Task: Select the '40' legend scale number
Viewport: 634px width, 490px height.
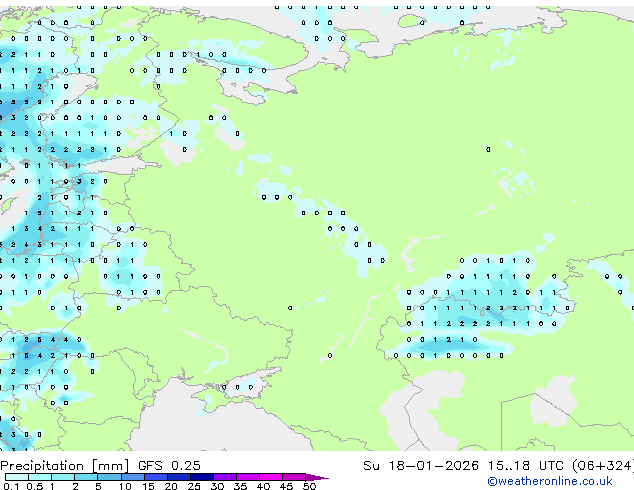Action: [x=263, y=486]
